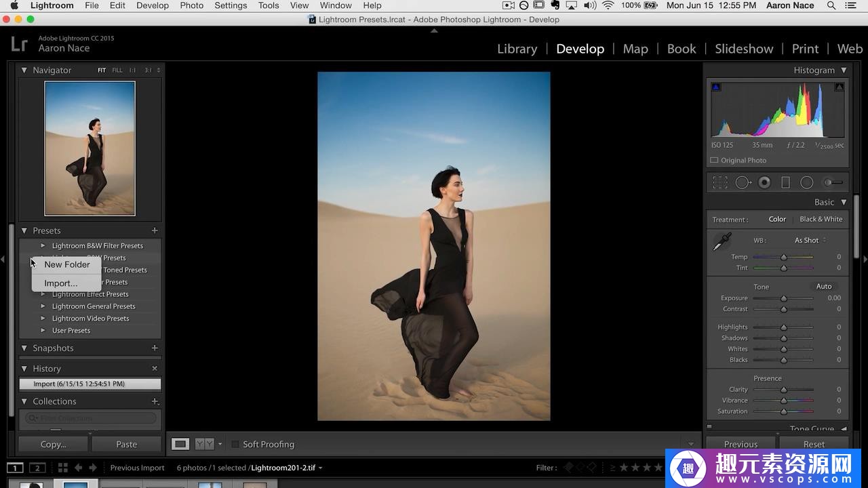Click the Exposure slider handle
The width and height of the screenshot is (868, 488).
pyautogui.click(x=784, y=298)
